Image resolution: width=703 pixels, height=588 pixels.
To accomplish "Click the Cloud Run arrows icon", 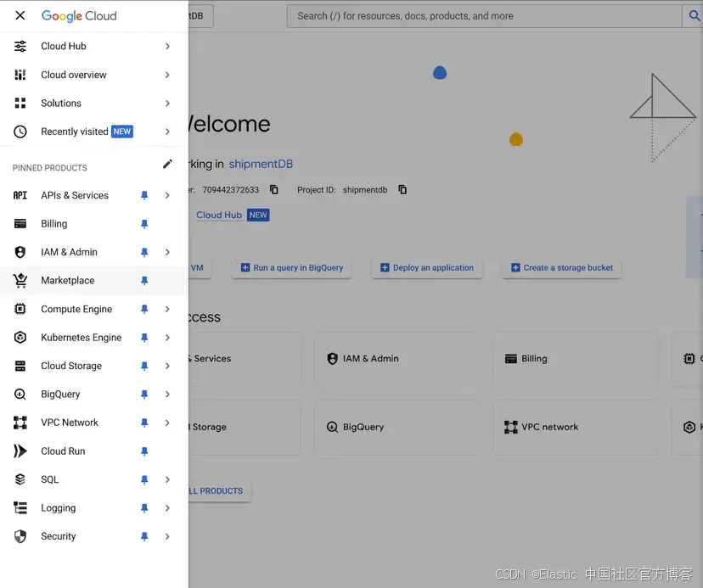I will point(20,451).
